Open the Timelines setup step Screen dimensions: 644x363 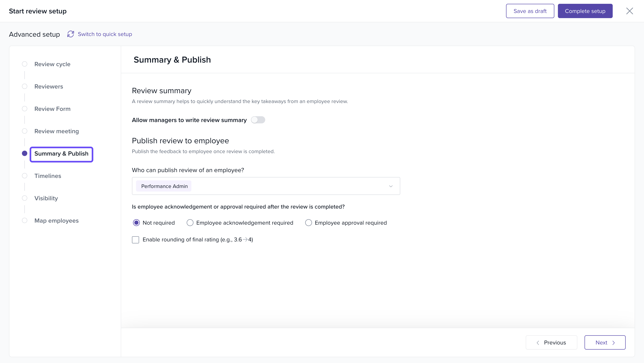[48, 176]
